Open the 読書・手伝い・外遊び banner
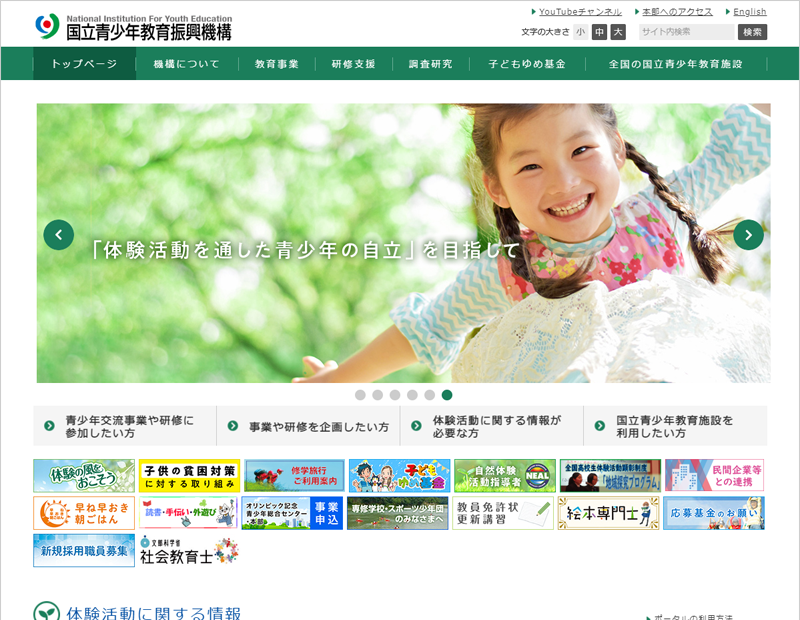The height and width of the screenshot is (620, 800). click(x=188, y=513)
